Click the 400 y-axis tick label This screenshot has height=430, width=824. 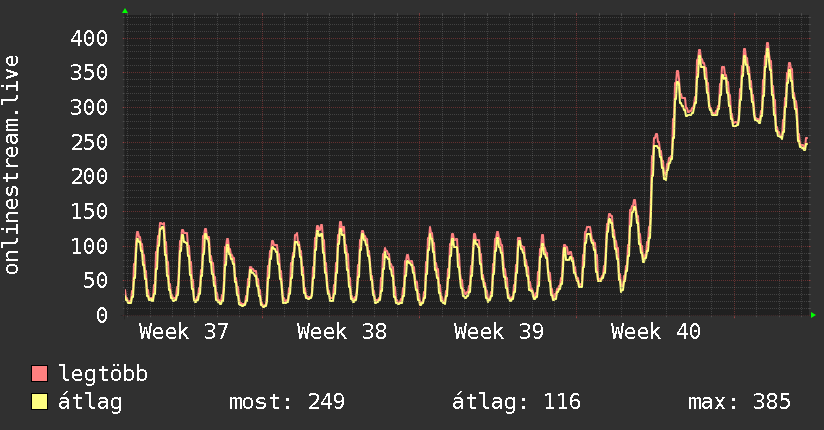click(89, 38)
